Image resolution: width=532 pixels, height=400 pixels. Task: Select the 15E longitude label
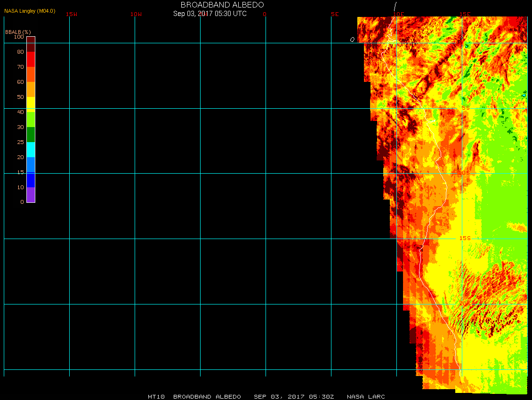pos(465,14)
